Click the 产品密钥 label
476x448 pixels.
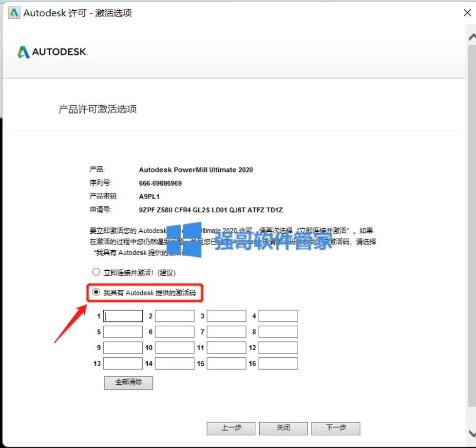pyautogui.click(x=104, y=196)
